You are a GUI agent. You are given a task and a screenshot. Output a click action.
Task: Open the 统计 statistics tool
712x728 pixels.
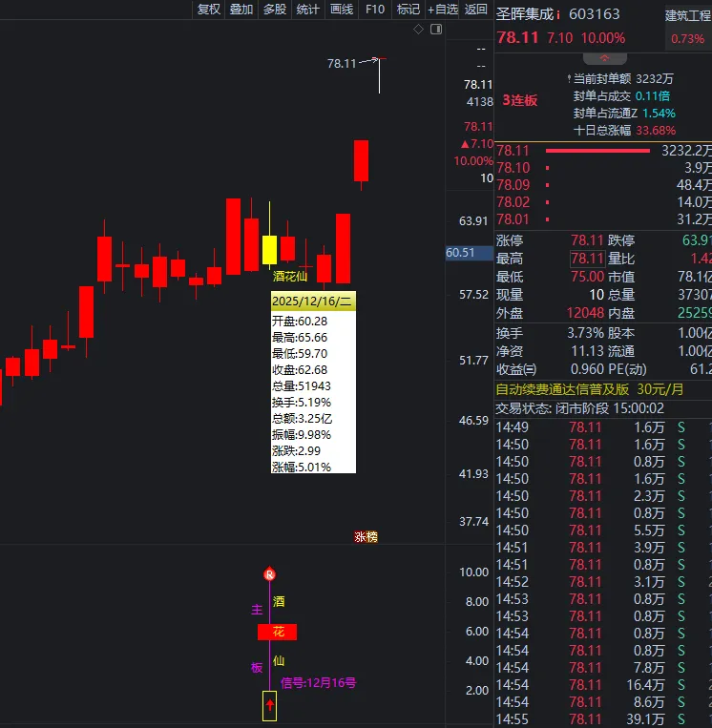click(308, 10)
